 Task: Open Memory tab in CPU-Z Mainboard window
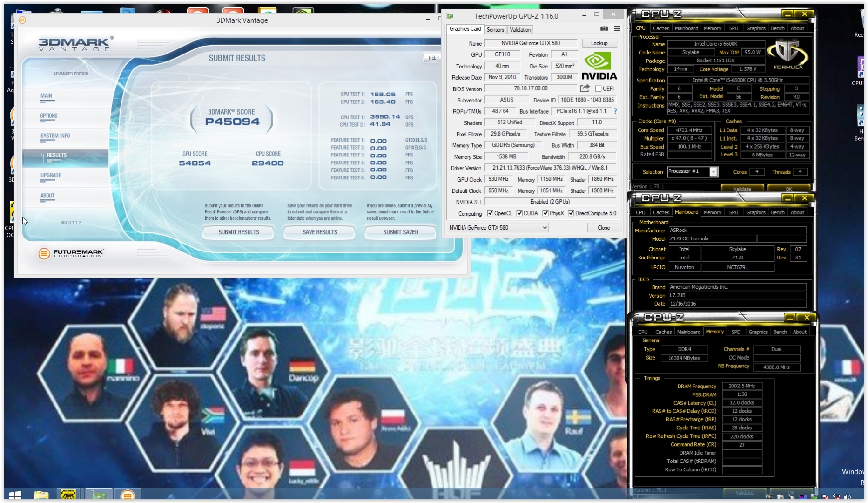pos(712,212)
